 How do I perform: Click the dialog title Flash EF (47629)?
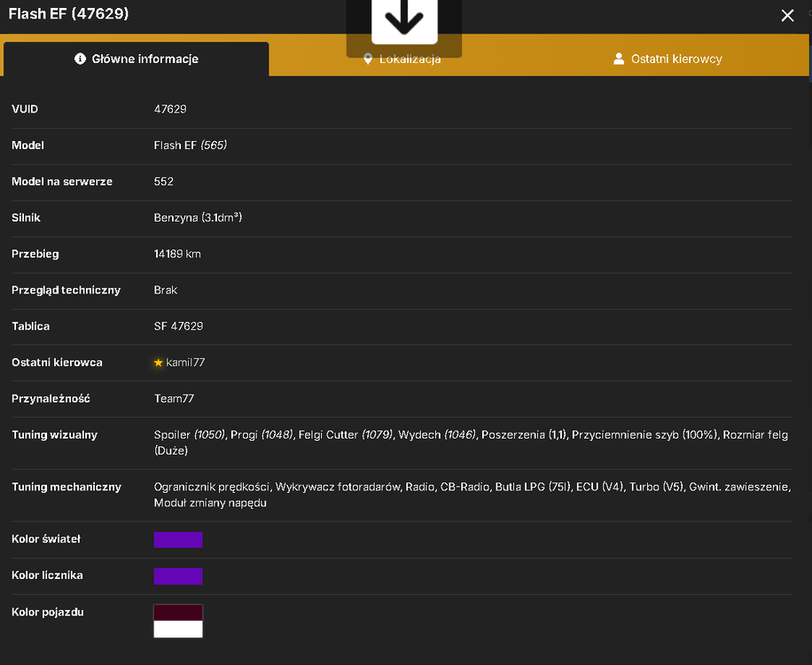68,14
